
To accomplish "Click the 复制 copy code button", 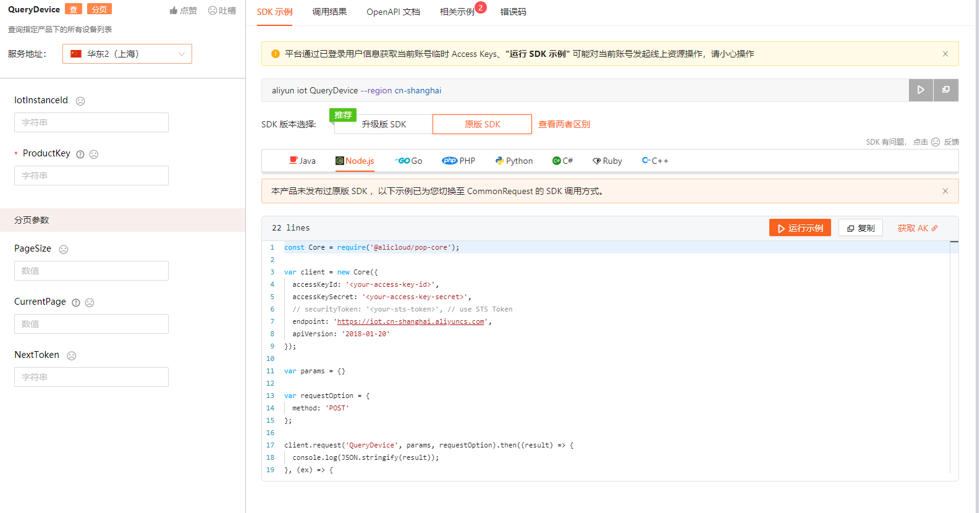I will [x=861, y=228].
